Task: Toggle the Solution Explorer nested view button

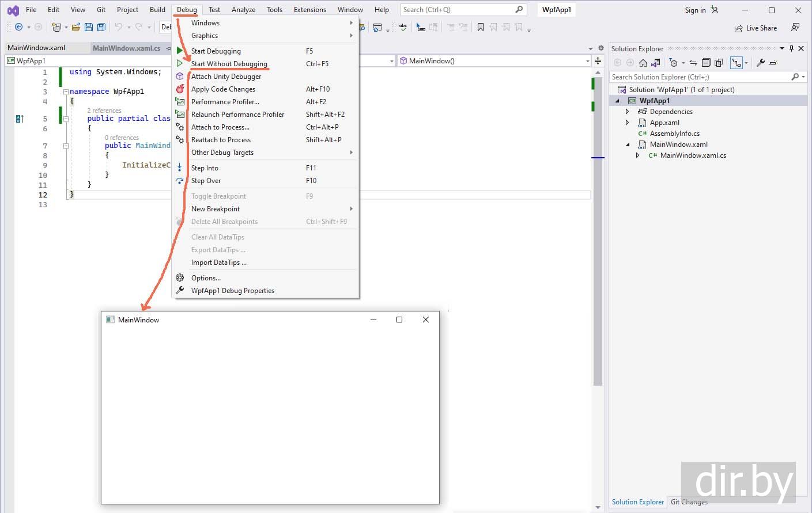Action: (x=736, y=63)
